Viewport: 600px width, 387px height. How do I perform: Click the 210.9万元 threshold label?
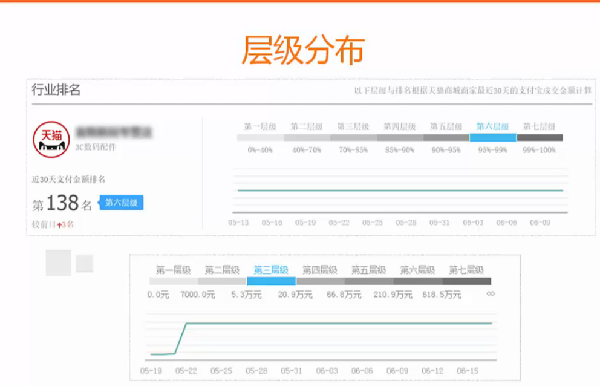tap(393, 295)
